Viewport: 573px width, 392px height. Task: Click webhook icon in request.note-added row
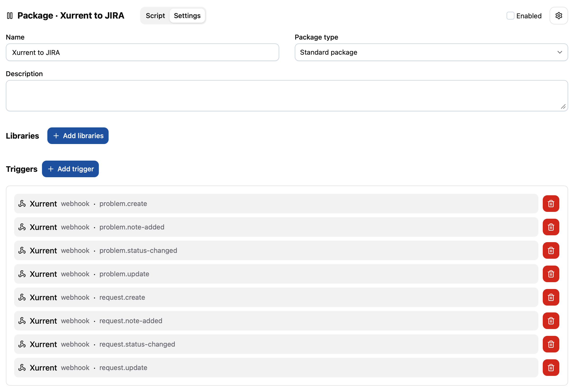coord(22,321)
